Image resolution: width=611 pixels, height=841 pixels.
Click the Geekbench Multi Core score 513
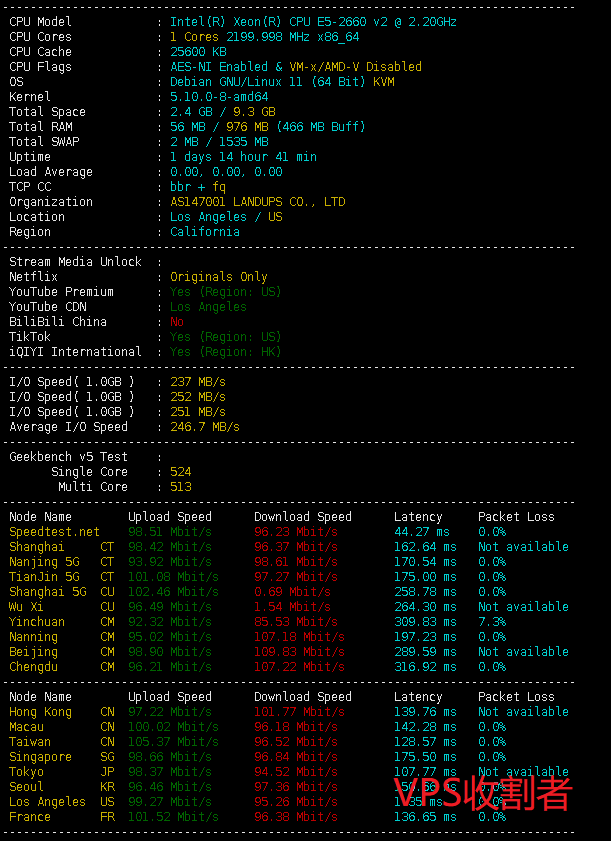[180, 487]
